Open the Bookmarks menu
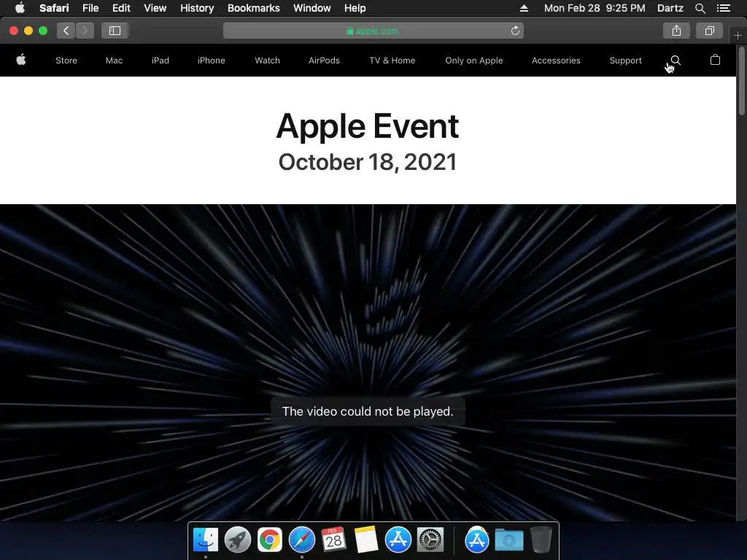Screen dimensions: 747x560 tap(253, 8)
